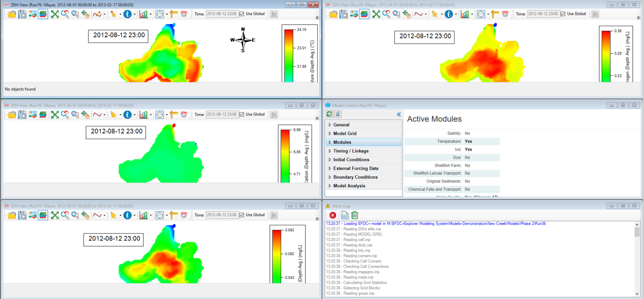Toggle Use Global checkbox in top-left view

coord(242,14)
